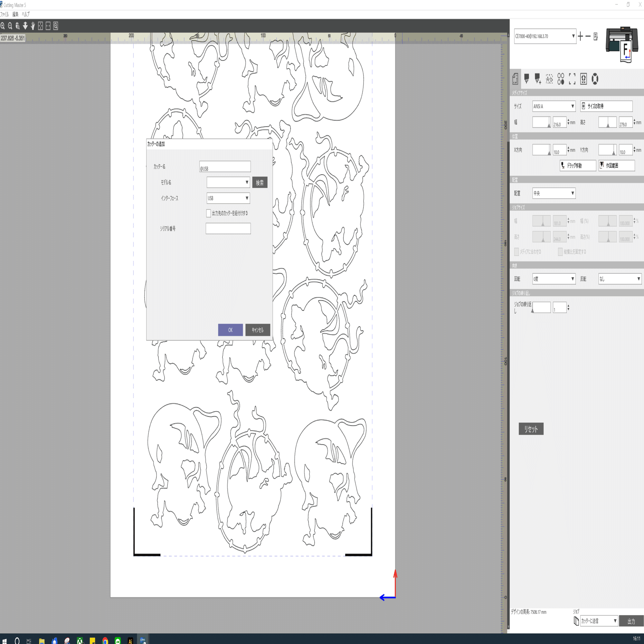Image resolution: width=644 pixels, height=644 pixels.
Task: Click the シリアル番号 input field
Action: 228,229
